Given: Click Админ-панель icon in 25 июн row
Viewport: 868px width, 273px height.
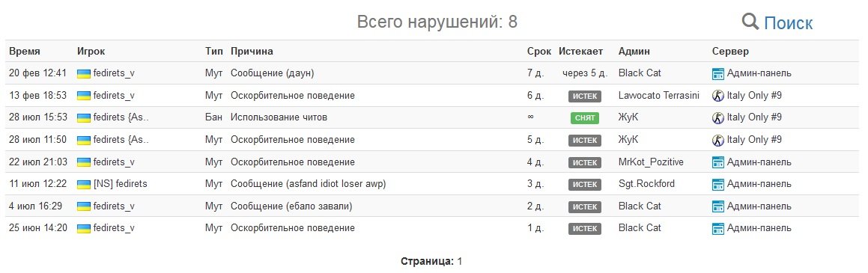Looking at the screenshot, I should (718, 228).
